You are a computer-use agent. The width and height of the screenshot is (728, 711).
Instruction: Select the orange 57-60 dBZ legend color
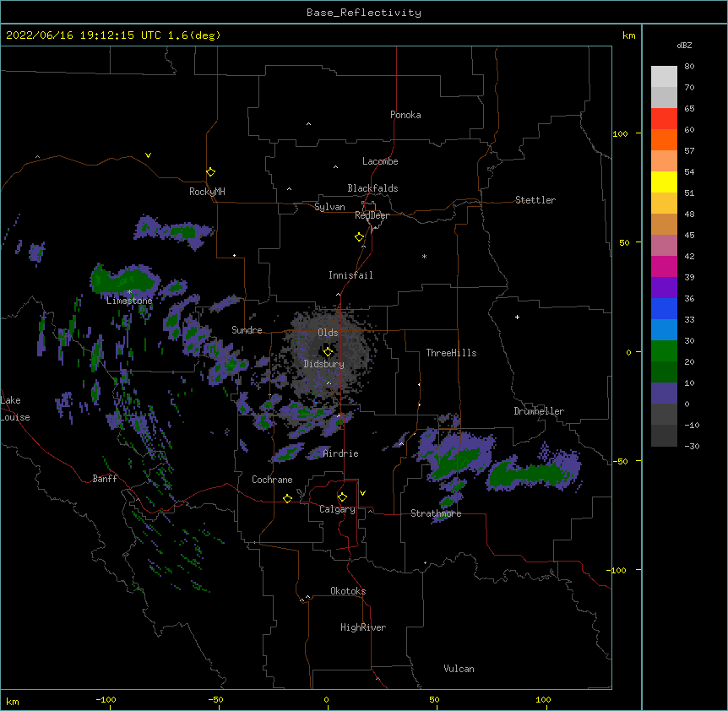(x=664, y=139)
